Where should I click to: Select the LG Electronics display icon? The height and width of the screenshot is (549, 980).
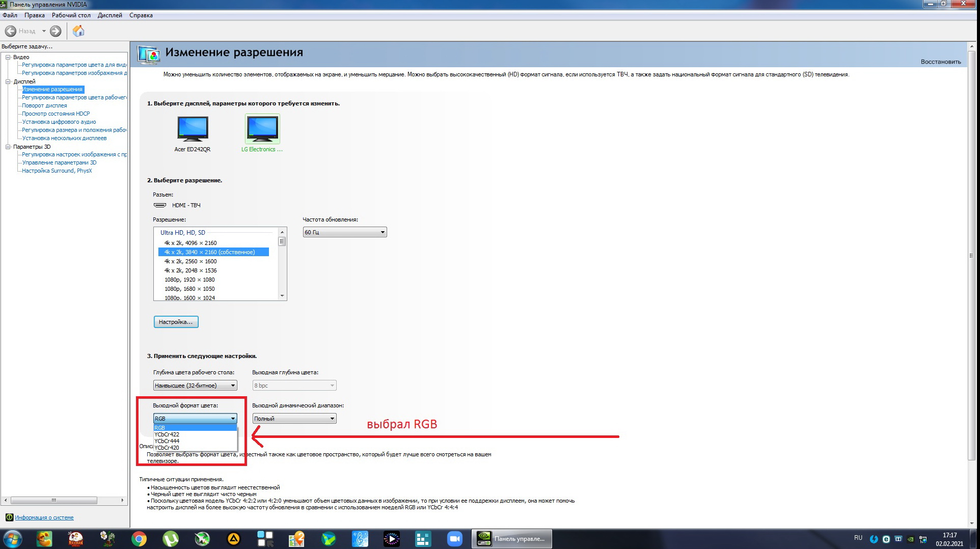point(262,128)
